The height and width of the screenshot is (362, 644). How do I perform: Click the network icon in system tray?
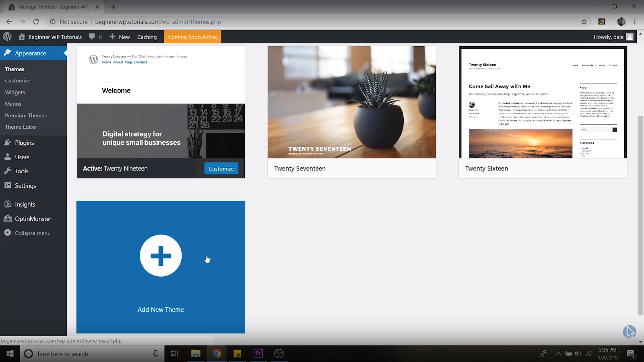pyautogui.click(x=589, y=354)
